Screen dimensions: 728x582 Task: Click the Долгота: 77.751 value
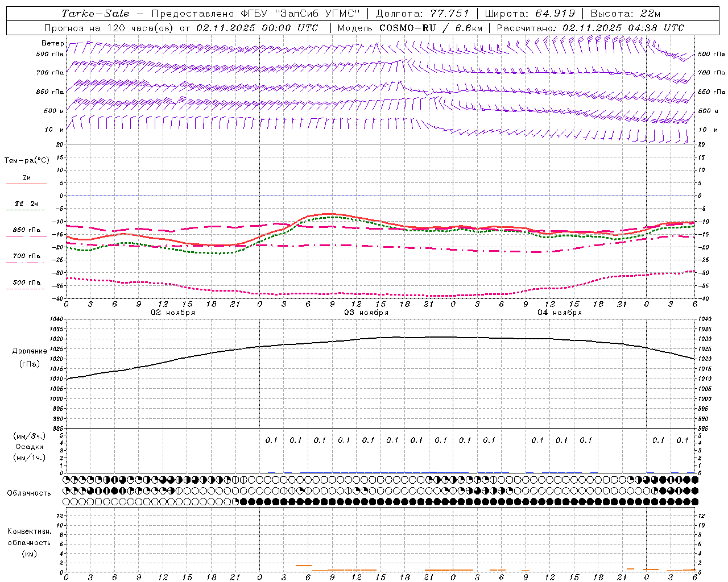tap(423, 14)
